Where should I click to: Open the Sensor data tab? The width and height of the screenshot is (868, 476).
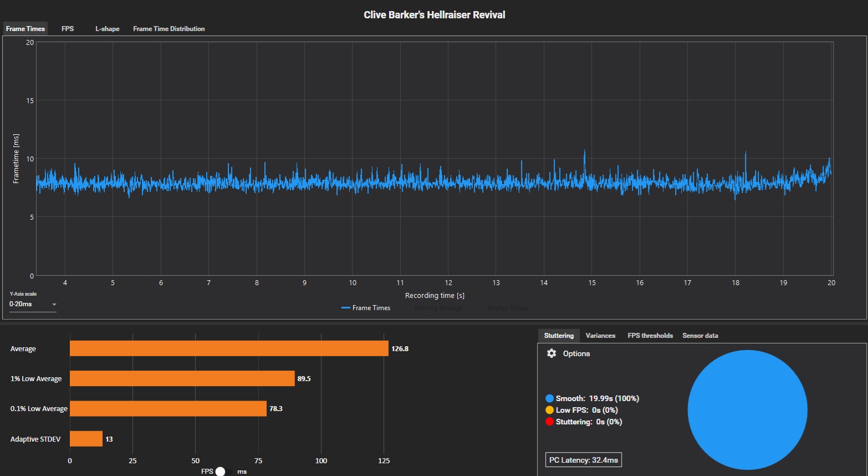tap(700, 336)
